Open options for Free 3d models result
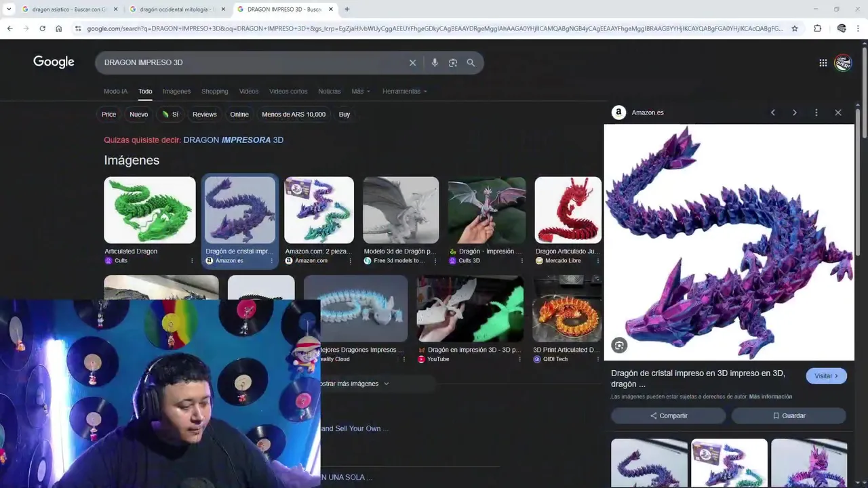This screenshot has height=488, width=868. click(x=435, y=260)
